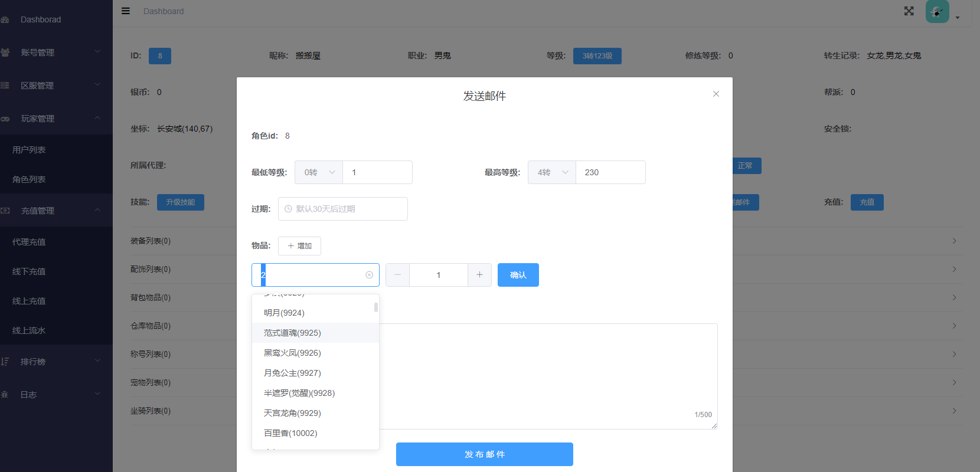Open 角色列表 in the sidebar
The image size is (980, 472).
(29, 179)
